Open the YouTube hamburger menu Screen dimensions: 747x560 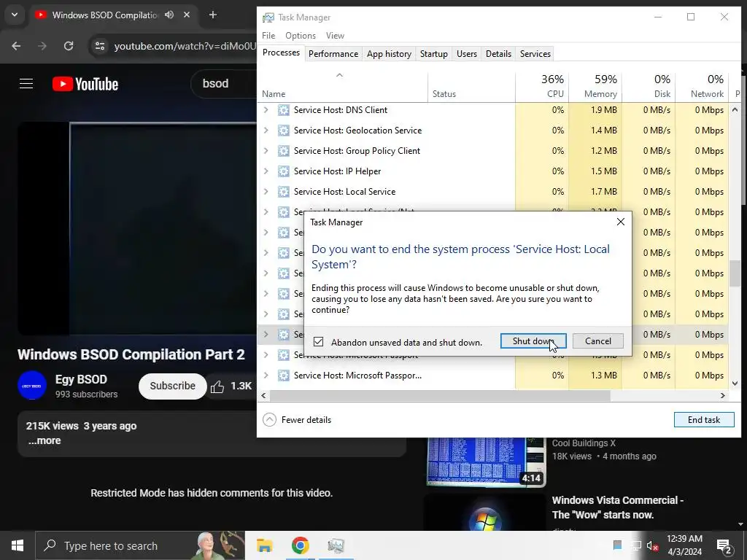[26, 84]
